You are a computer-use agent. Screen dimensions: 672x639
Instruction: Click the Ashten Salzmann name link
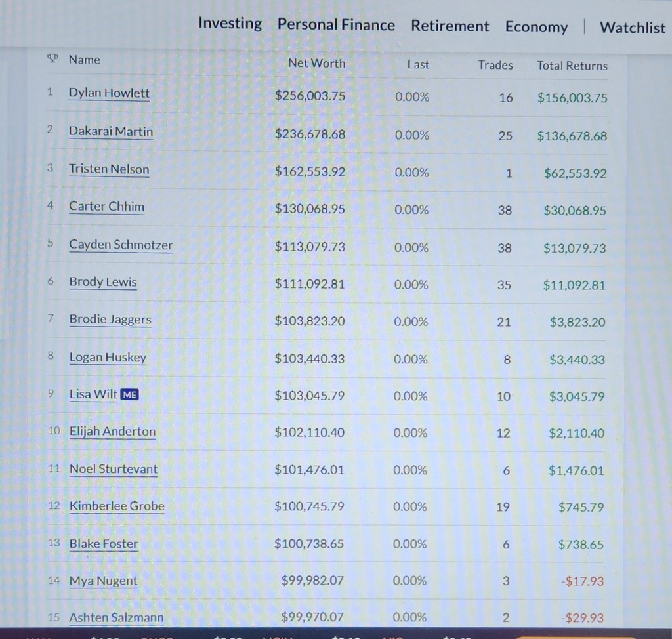(x=116, y=617)
